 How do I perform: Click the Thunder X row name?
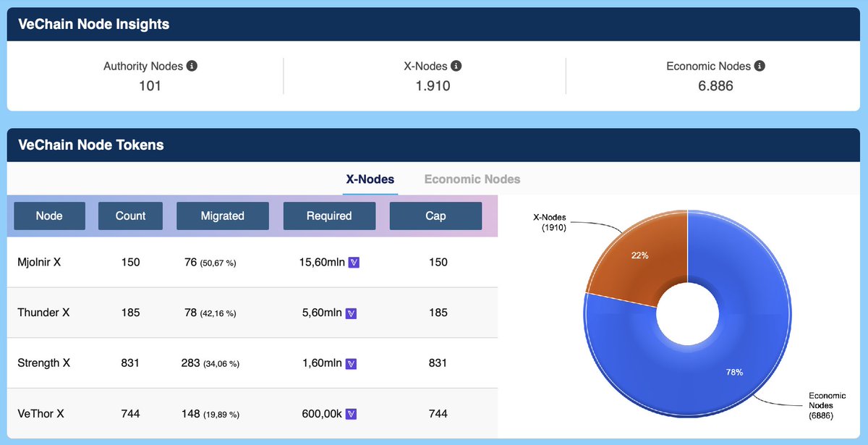pyautogui.click(x=43, y=313)
